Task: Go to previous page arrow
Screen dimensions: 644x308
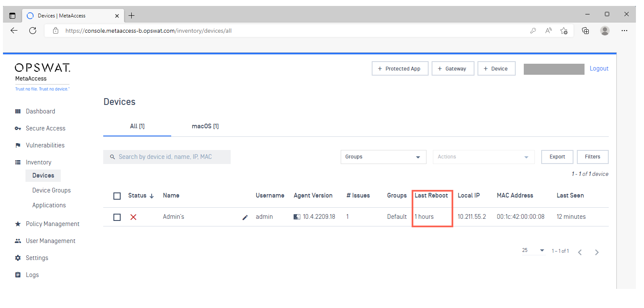Action: 580,252
